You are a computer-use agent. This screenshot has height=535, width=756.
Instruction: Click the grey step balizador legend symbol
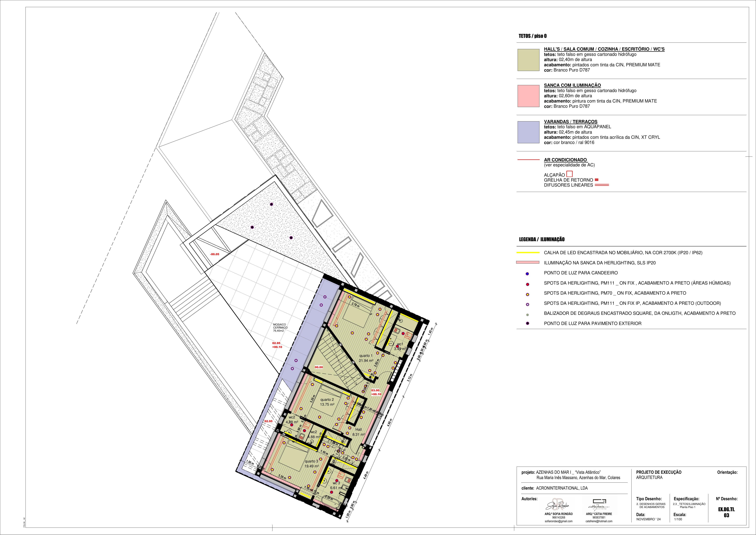[x=527, y=315]
